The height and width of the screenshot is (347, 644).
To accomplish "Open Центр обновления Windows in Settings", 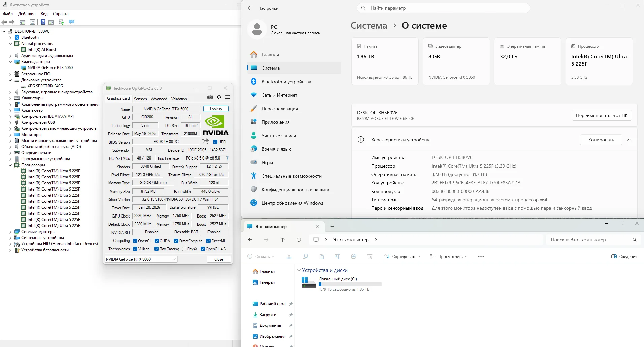I will tap(292, 203).
